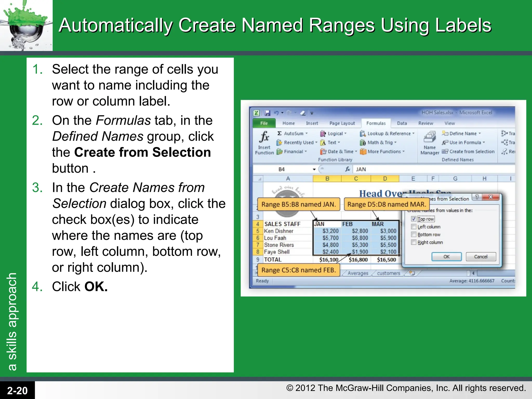Expand the AutoSum dropdown arrow
Viewport: 532px width, 399px height.
(x=307, y=134)
